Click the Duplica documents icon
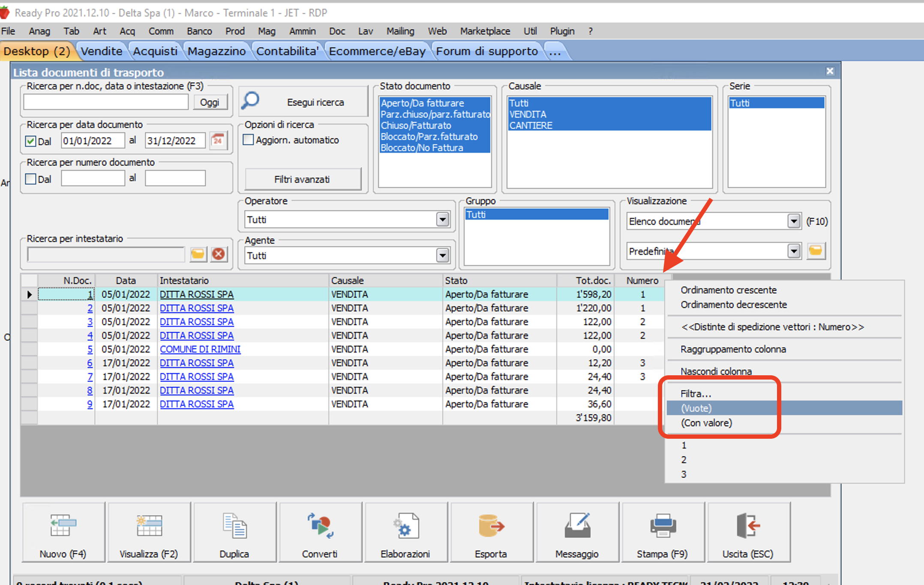924x585 pixels. pos(234,526)
